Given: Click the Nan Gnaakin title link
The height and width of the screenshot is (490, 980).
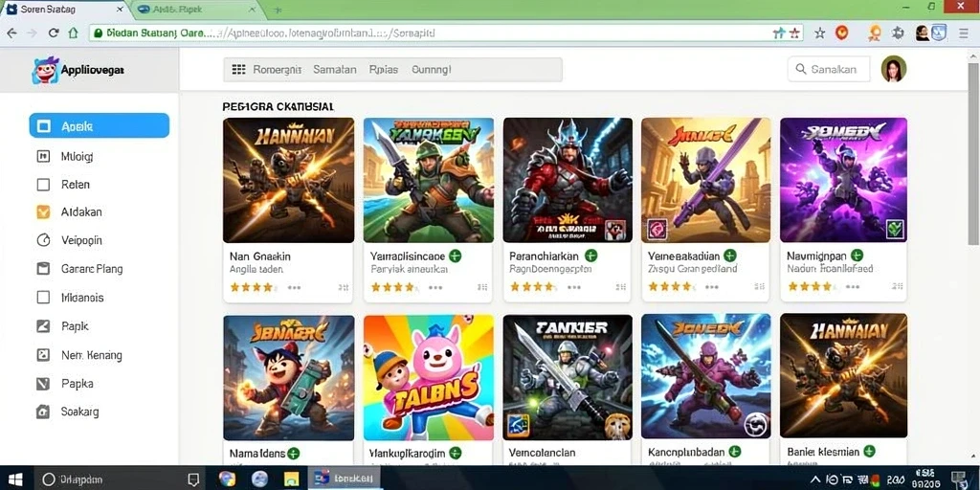Looking at the screenshot, I should click(x=260, y=256).
